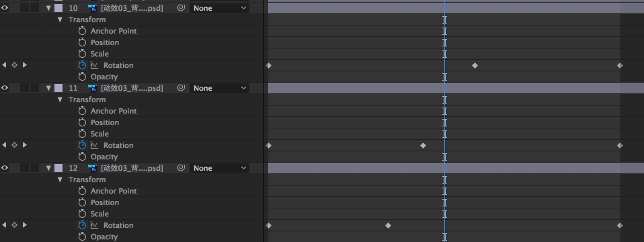Image resolution: width=644 pixels, height=242 pixels.
Task: Click layer 12 label color swatch
Action: pyautogui.click(x=58, y=168)
